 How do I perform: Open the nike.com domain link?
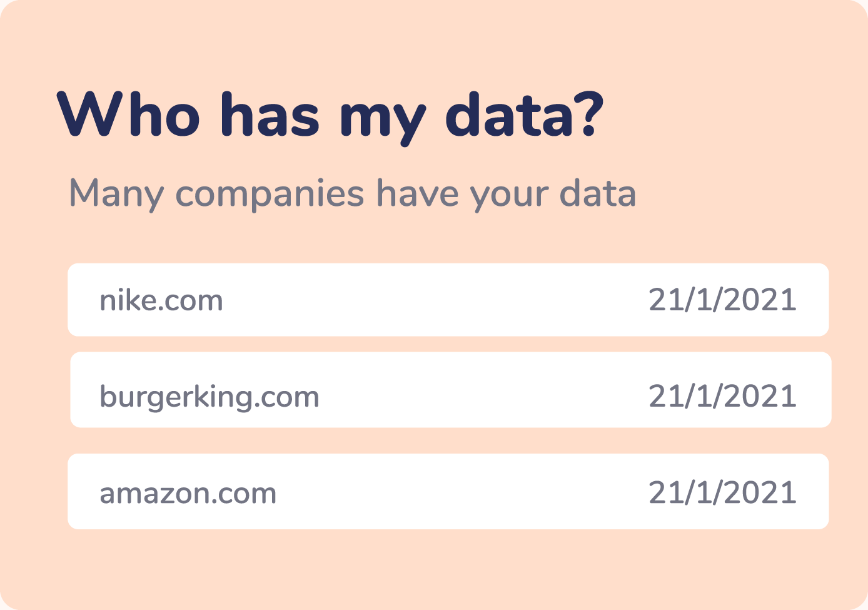pos(161,301)
